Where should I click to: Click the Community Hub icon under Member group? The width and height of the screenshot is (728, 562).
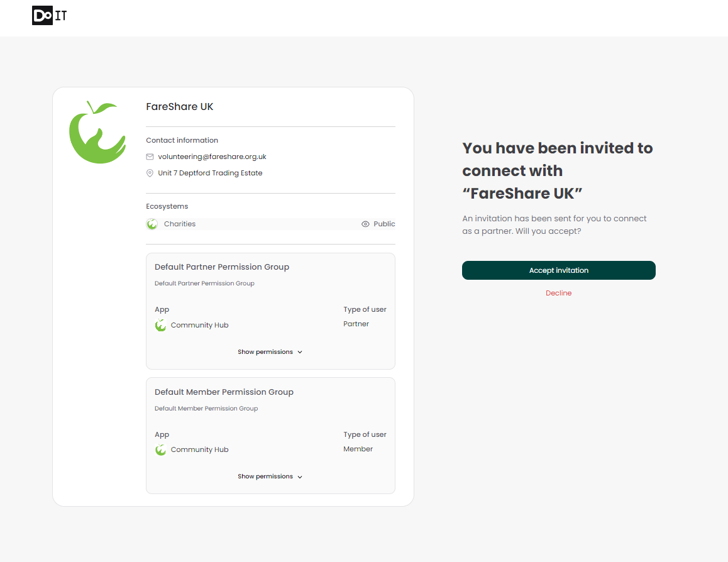(x=161, y=450)
